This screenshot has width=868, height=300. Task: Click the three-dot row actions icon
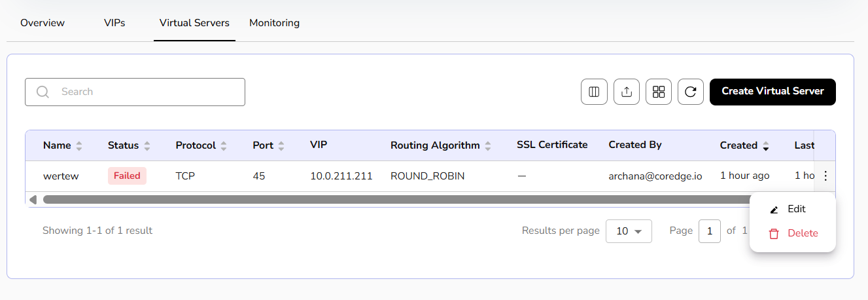click(825, 176)
